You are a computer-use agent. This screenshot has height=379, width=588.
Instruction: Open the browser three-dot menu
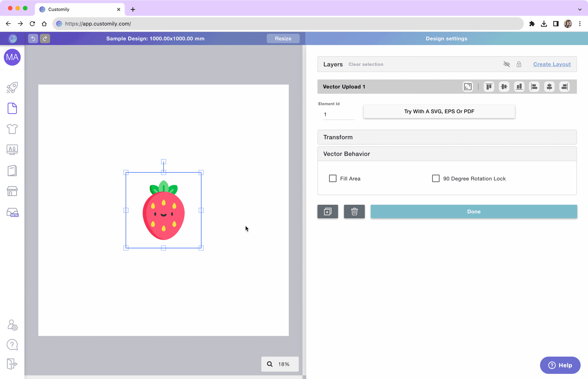(580, 24)
